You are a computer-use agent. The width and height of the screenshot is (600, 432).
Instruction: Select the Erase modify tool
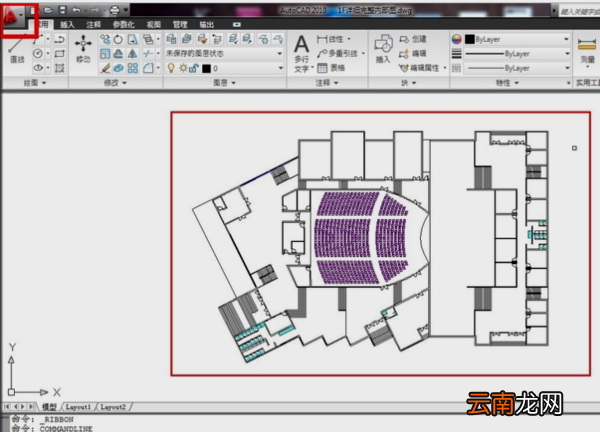point(104,68)
